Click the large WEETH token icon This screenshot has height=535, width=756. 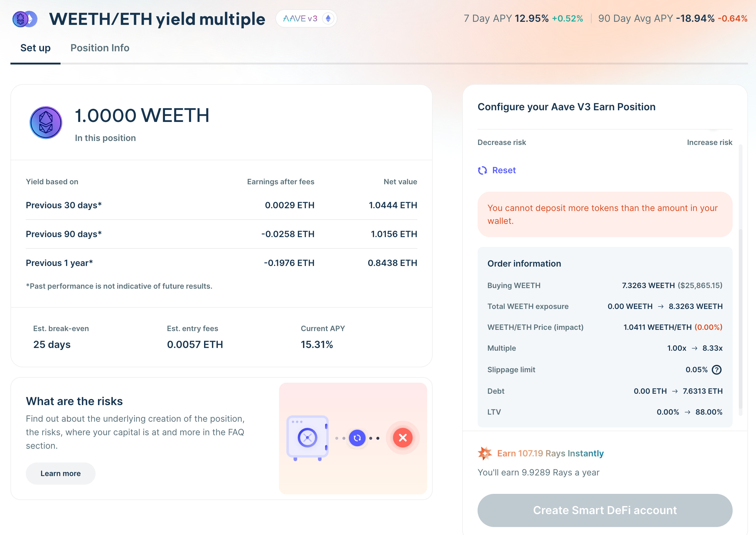click(x=46, y=123)
